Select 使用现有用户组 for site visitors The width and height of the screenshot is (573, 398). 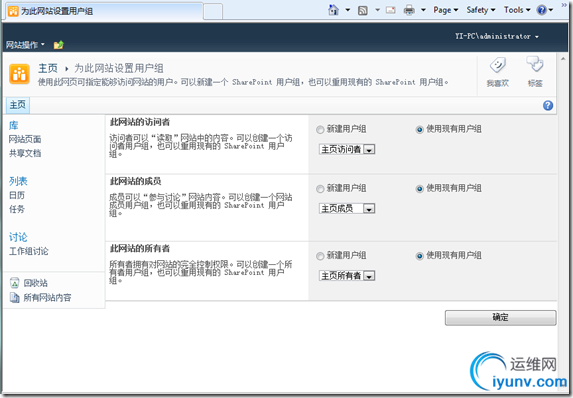[x=420, y=129]
